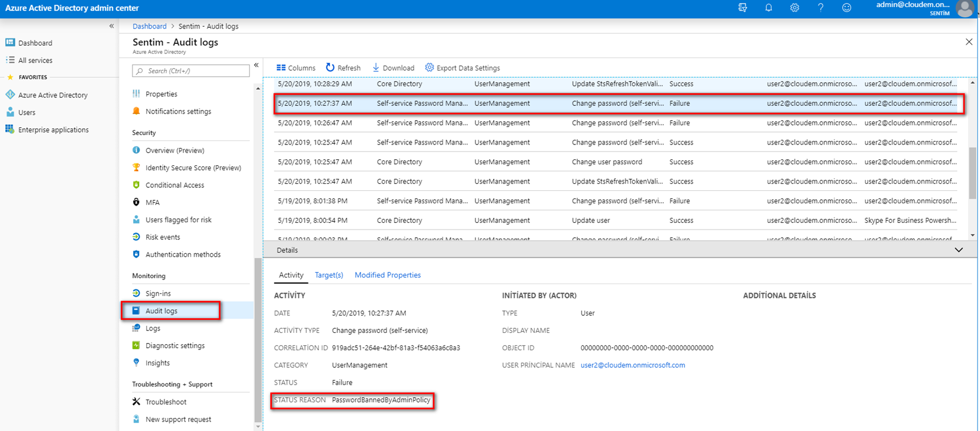The image size is (980, 431).
Task: Open Authentication methods item
Action: 183,254
